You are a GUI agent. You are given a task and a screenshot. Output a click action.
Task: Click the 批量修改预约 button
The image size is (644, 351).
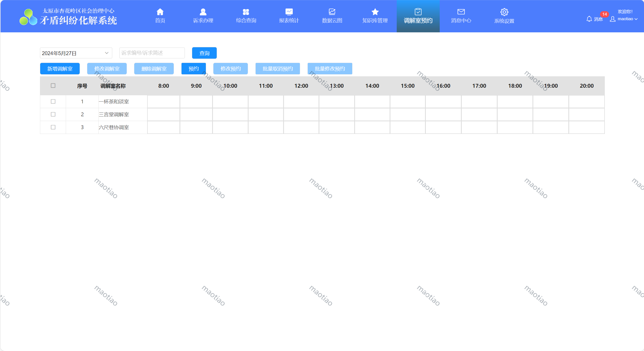click(330, 69)
